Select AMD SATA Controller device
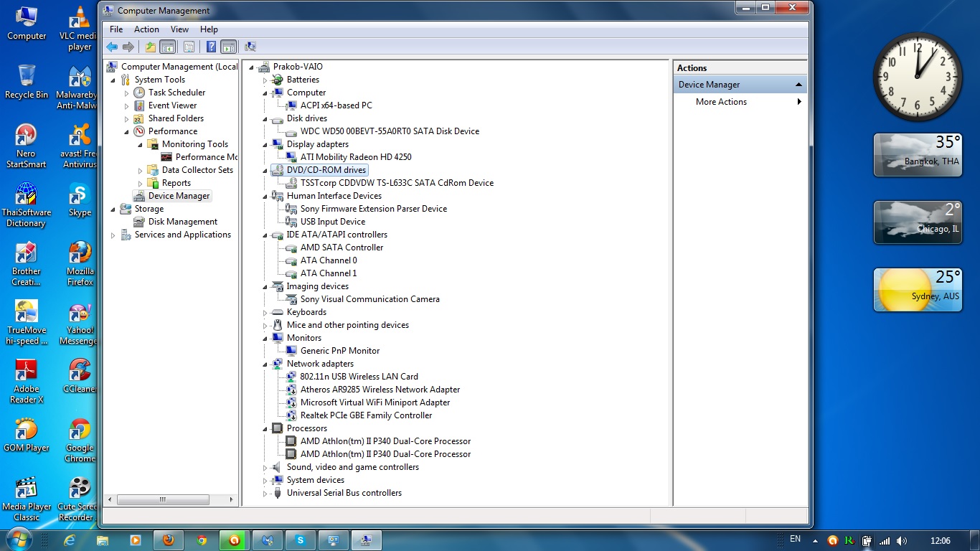Viewport: 980px width, 551px height. coord(341,248)
